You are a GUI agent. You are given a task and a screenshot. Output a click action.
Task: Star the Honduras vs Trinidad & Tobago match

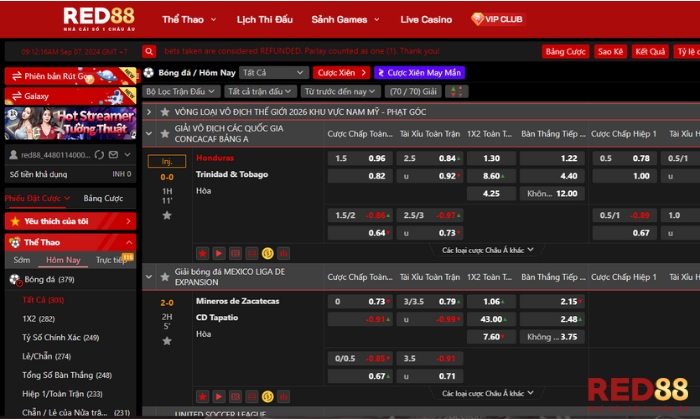(x=167, y=216)
